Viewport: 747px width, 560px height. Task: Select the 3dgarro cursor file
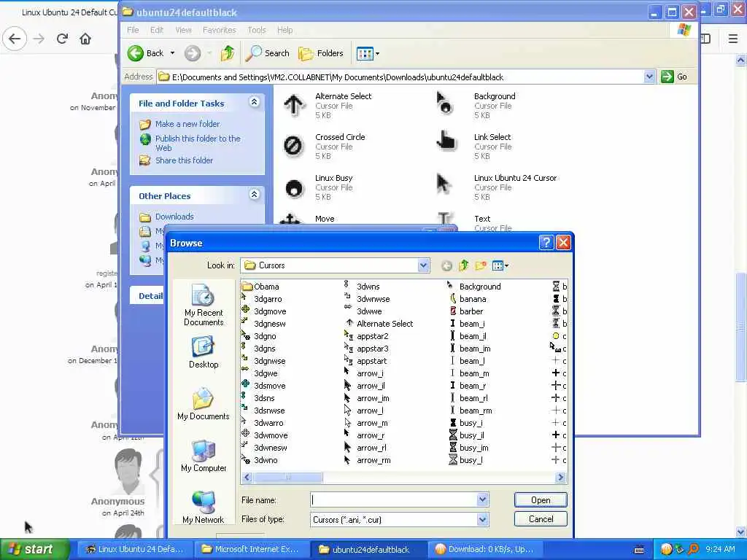[x=262, y=299]
